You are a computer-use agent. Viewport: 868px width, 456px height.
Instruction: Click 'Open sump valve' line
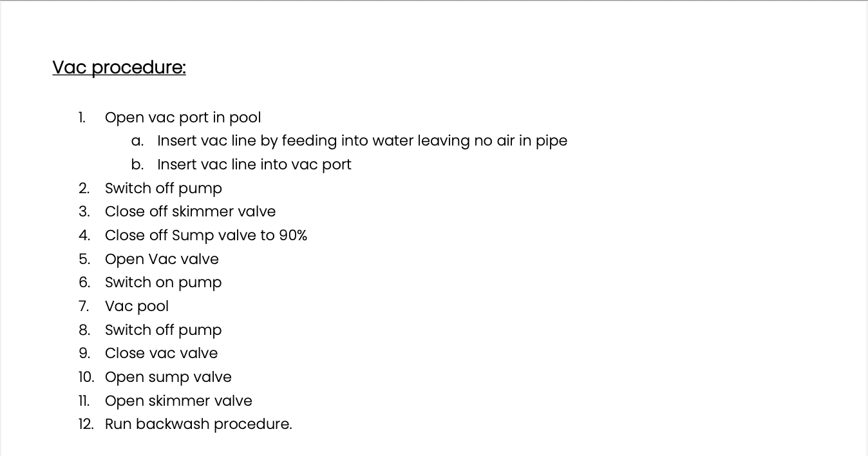(x=169, y=377)
